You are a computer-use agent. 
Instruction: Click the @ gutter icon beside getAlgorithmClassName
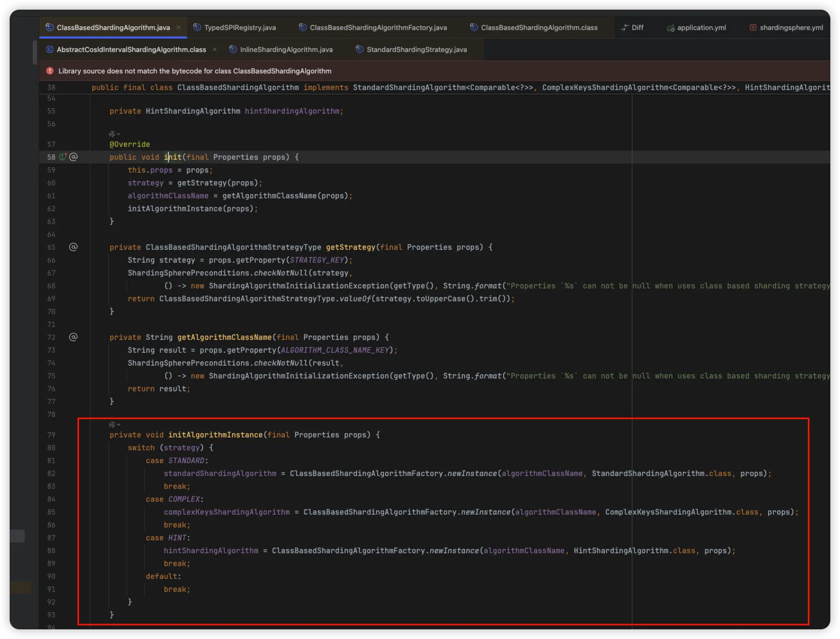(73, 337)
